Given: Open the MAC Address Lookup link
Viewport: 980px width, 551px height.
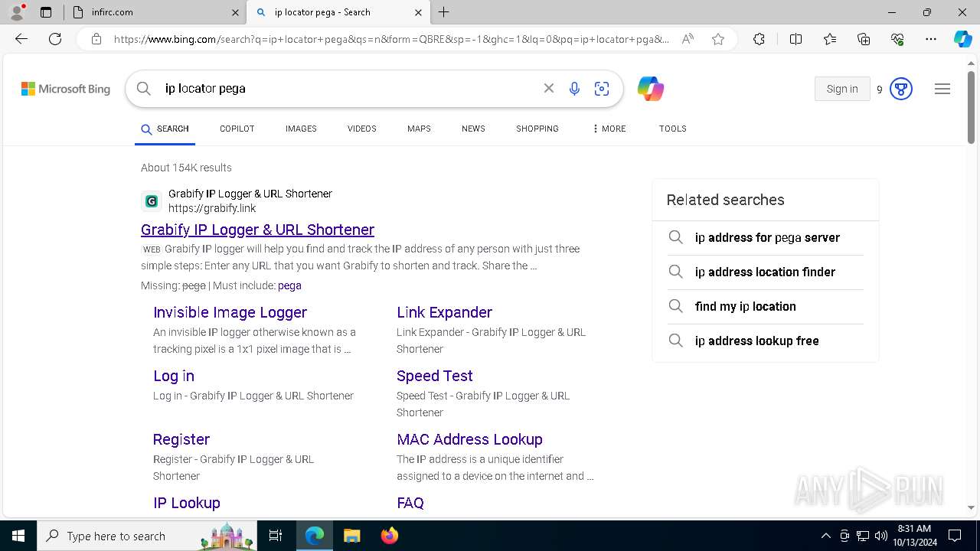Looking at the screenshot, I should click(469, 439).
